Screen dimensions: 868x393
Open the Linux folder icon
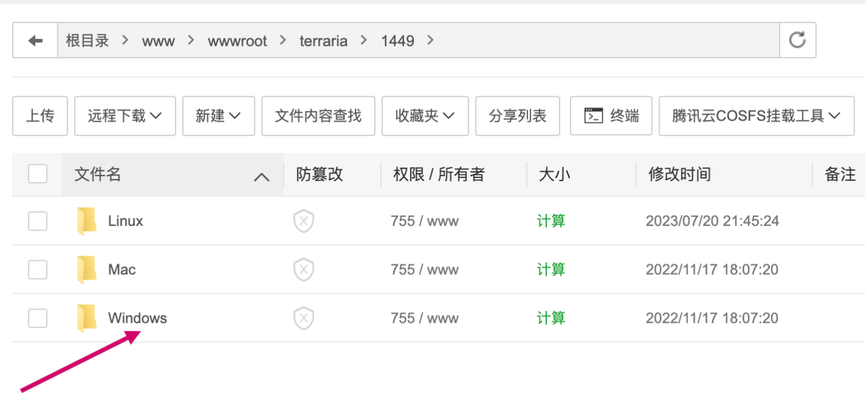coord(87,221)
